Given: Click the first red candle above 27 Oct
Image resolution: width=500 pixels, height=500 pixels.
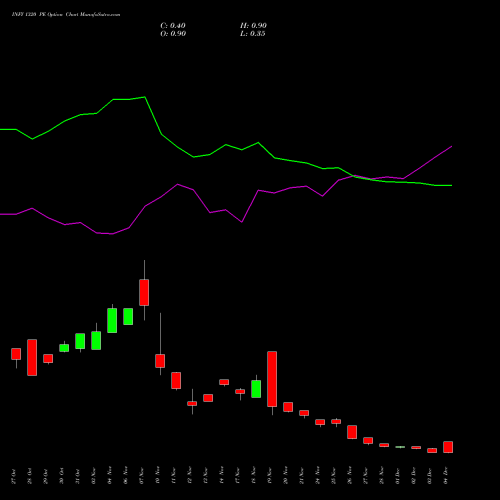Looking at the screenshot, I should 16,354.
